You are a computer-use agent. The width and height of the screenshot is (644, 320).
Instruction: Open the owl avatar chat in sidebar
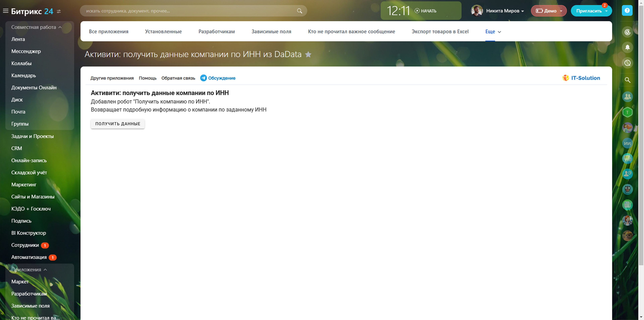click(627, 189)
